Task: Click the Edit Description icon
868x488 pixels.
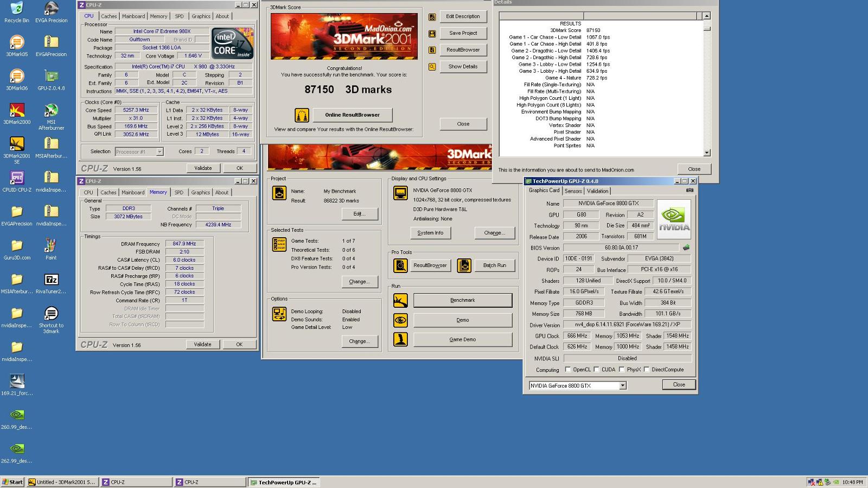Action: 432,17
